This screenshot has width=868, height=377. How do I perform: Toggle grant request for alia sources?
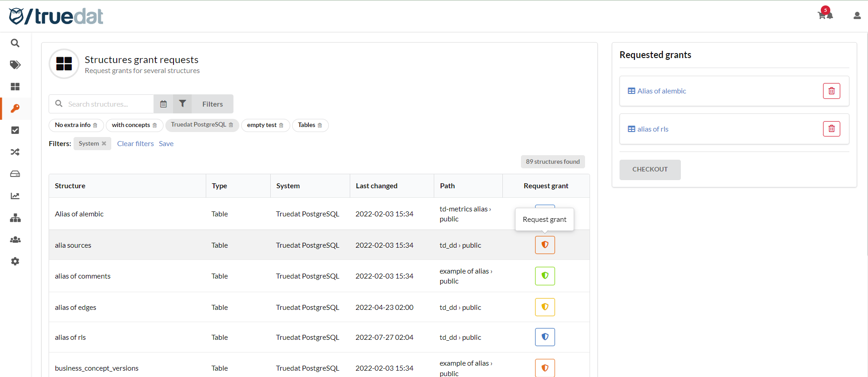coord(545,245)
